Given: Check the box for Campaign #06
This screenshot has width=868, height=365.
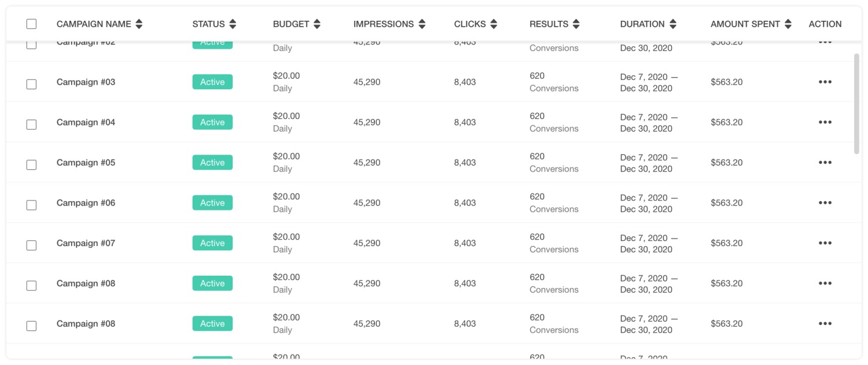Looking at the screenshot, I should coord(31,205).
